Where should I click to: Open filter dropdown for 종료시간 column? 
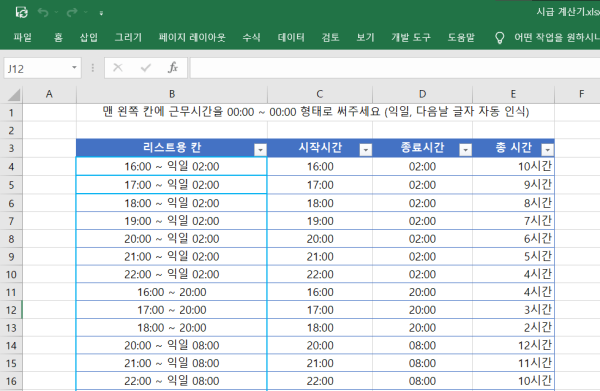pyautogui.click(x=466, y=150)
